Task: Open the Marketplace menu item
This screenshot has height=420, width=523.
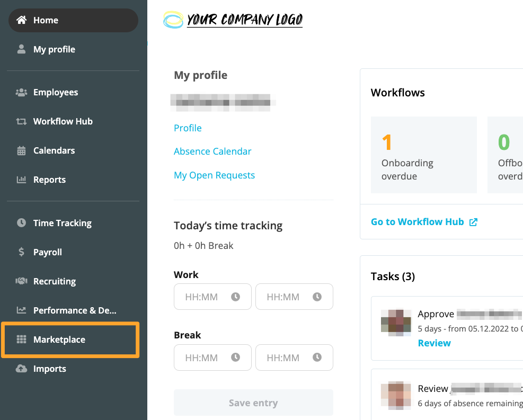Action: point(59,339)
